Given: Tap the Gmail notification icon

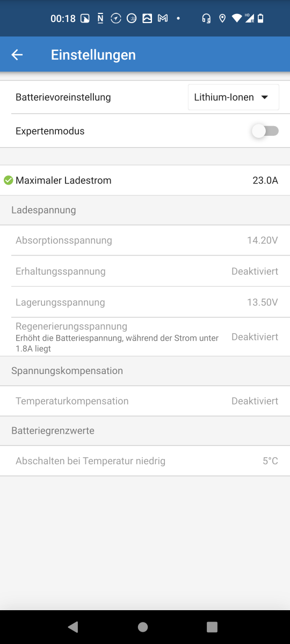Looking at the screenshot, I should pos(163,19).
